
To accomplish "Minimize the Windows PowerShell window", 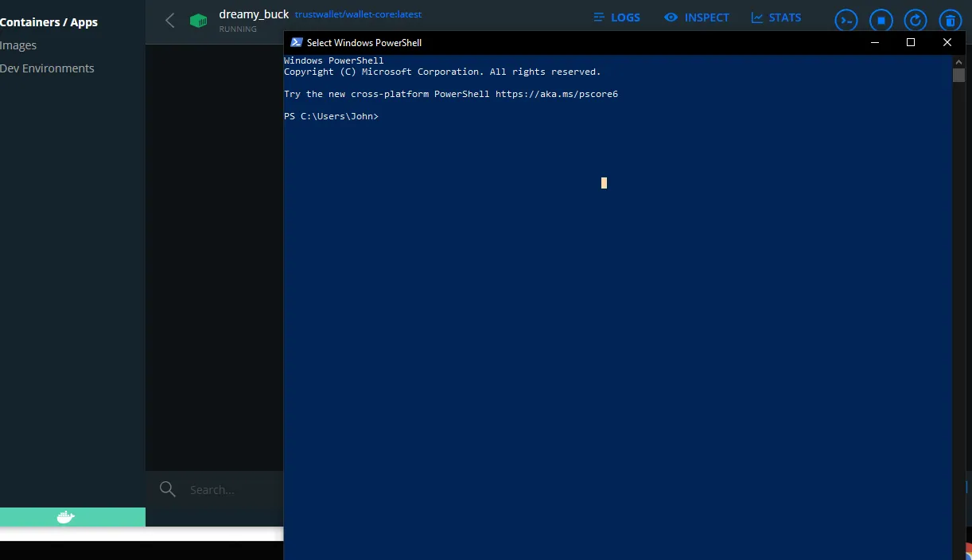I will 874,42.
